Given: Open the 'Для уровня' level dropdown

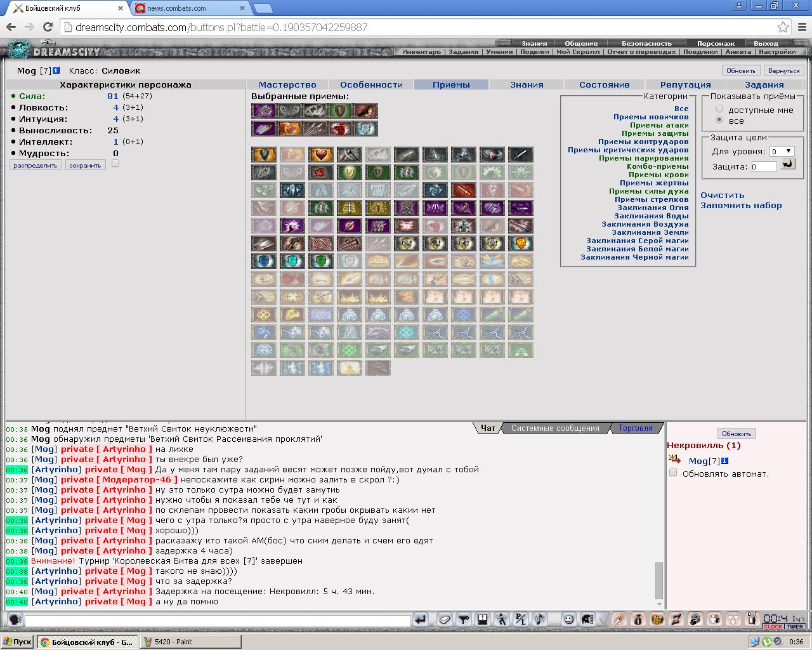Looking at the screenshot, I should (x=782, y=152).
